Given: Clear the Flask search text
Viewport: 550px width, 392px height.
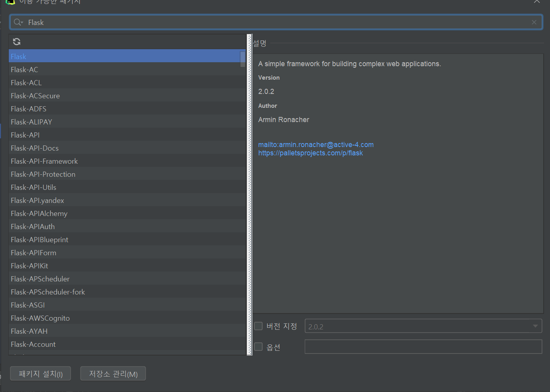Looking at the screenshot, I should [534, 22].
